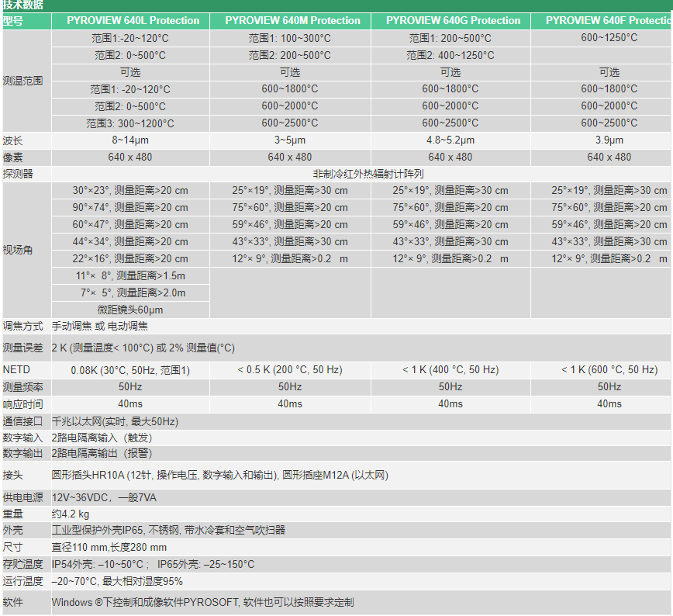Click the 4.8~5.2μm wavelength value

450,140
